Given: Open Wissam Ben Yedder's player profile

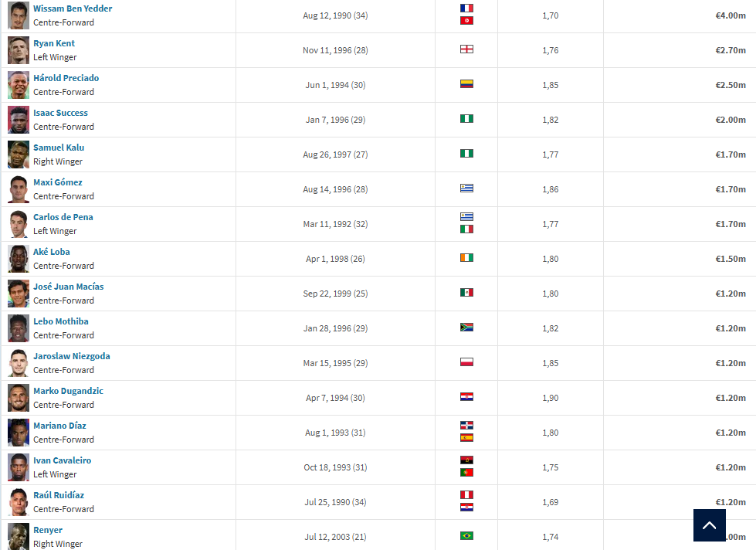Looking at the screenshot, I should coord(73,8).
